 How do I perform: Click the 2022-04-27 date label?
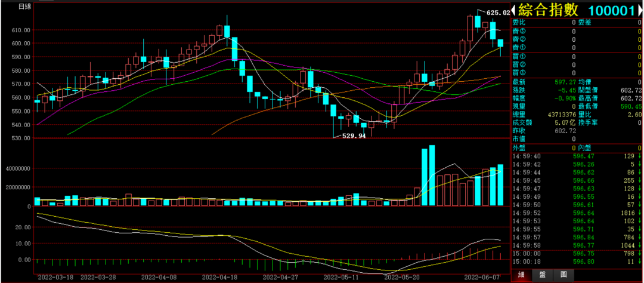coord(280,278)
